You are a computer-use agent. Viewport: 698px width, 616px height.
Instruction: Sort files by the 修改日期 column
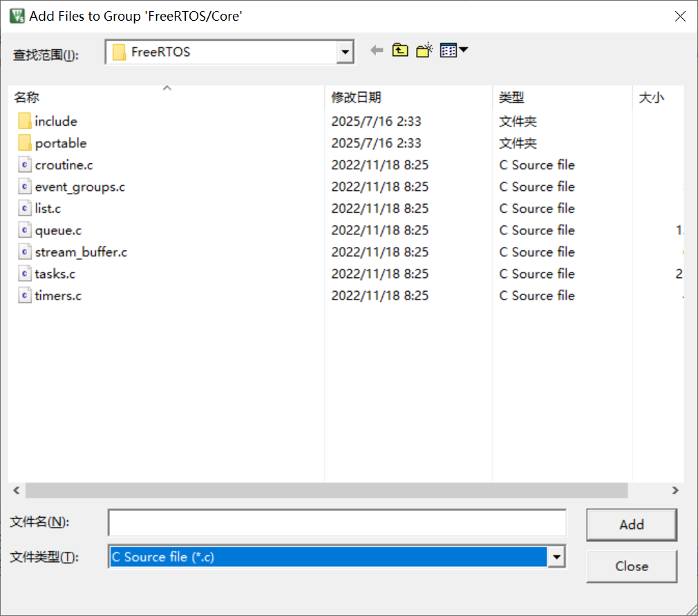353,97
